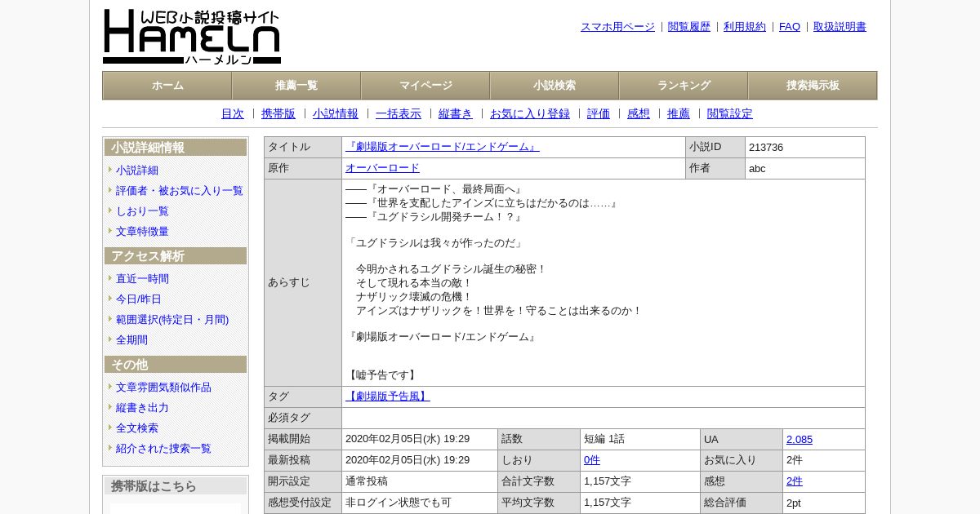Open the 利用規約 link
This screenshot has height=514, width=980.
(x=745, y=27)
